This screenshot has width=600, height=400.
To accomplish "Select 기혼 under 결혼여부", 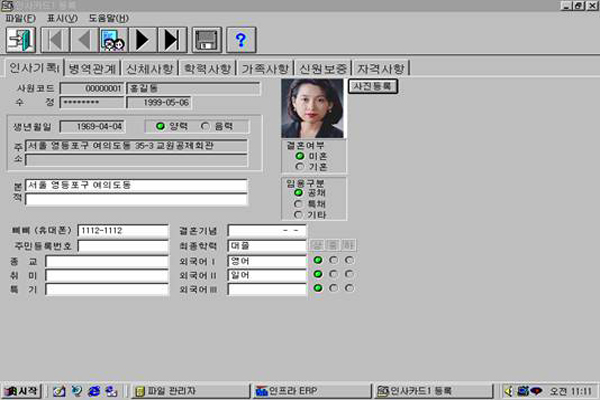I will 298,166.
